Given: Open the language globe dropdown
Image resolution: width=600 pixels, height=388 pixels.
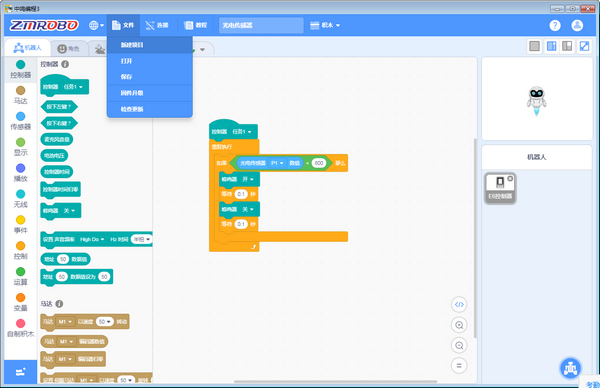Looking at the screenshot, I should pyautogui.click(x=96, y=25).
